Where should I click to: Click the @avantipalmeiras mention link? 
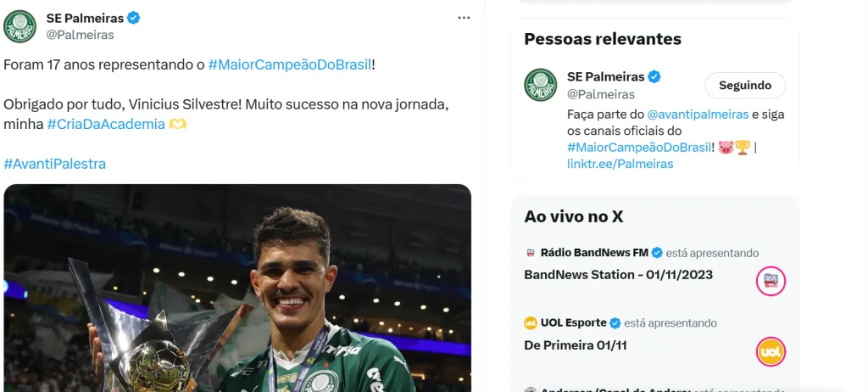[698, 114]
